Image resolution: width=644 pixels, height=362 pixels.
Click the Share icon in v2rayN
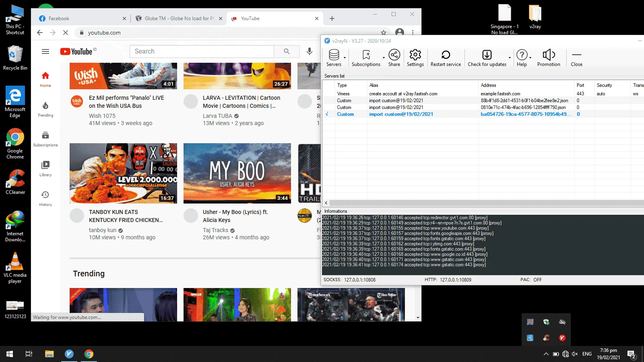[x=394, y=58]
